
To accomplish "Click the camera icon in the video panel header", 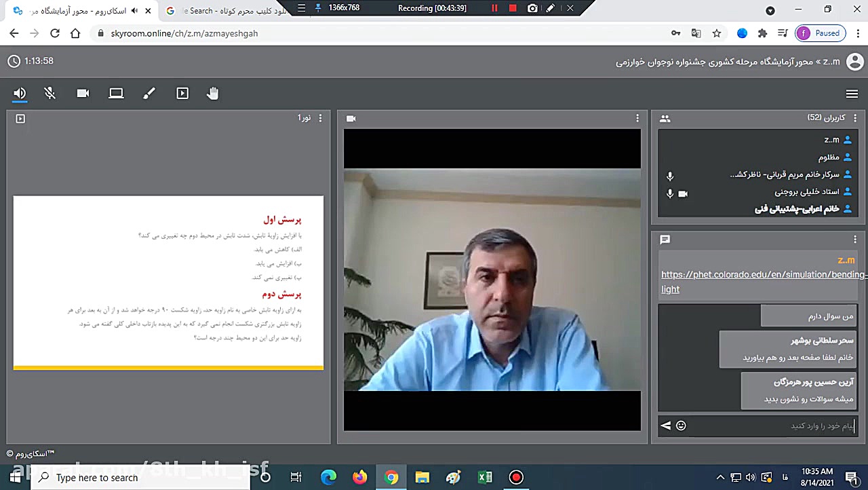I will (351, 118).
